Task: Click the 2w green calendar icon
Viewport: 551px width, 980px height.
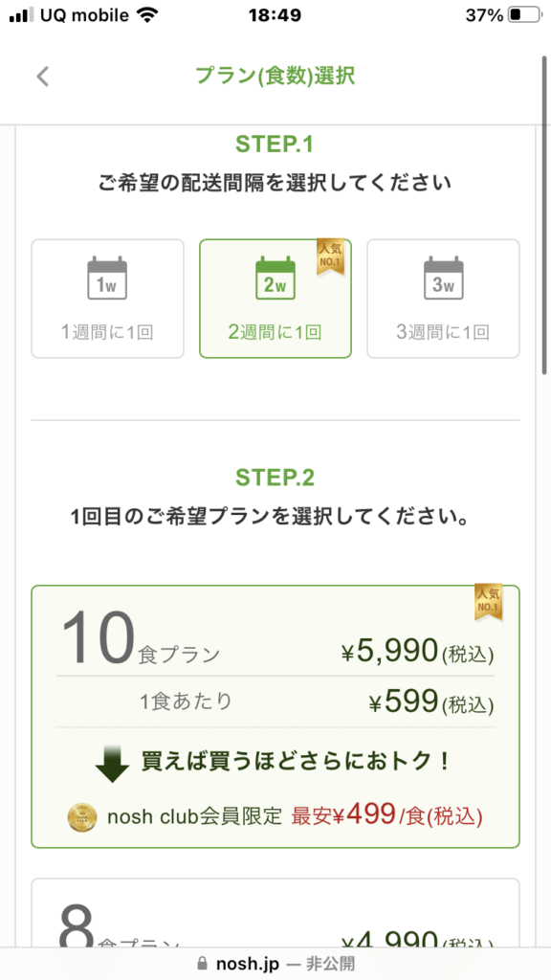Action: tap(275, 278)
